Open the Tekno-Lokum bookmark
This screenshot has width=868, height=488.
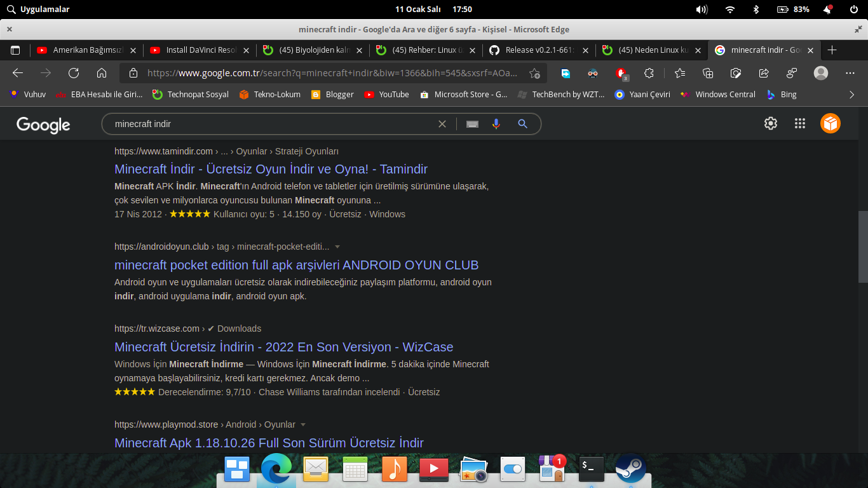pos(270,94)
